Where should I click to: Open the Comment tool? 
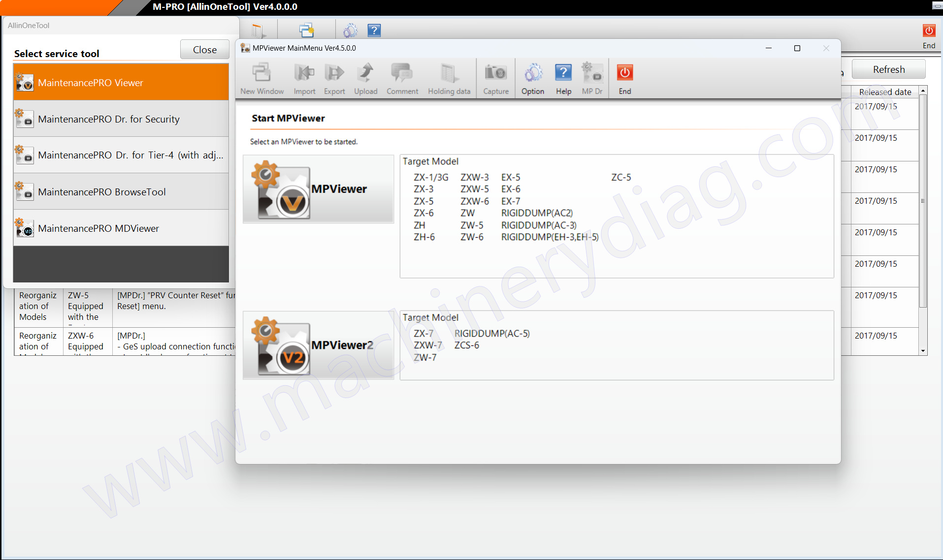402,79
